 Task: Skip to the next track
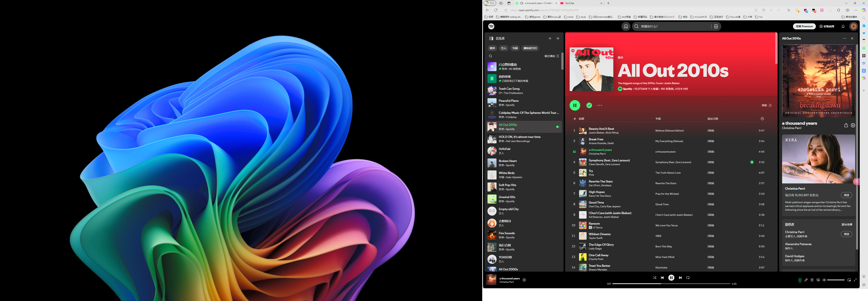click(x=680, y=278)
